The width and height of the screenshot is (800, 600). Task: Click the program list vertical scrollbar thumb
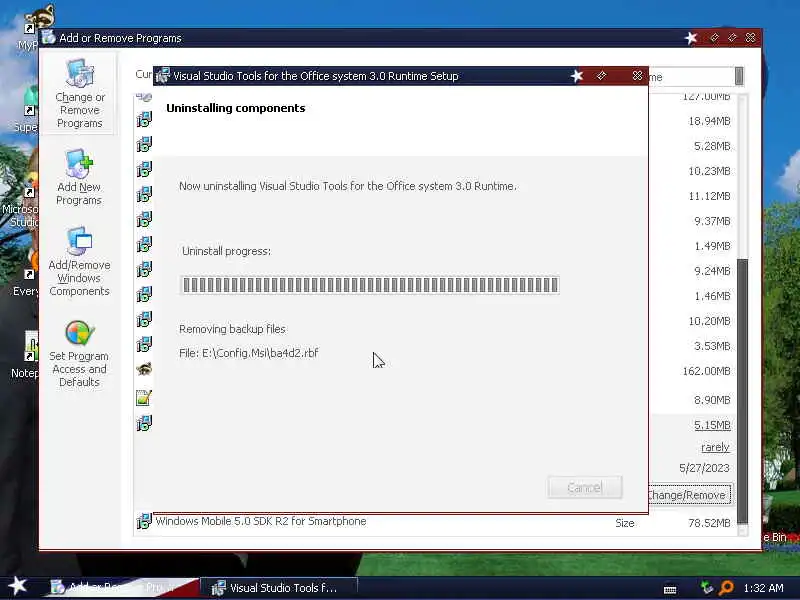click(x=742, y=391)
